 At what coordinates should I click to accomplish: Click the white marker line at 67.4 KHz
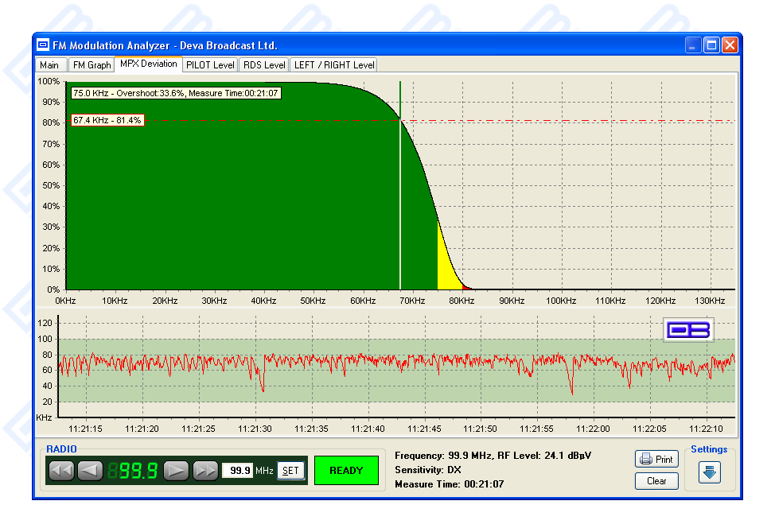pos(400,207)
